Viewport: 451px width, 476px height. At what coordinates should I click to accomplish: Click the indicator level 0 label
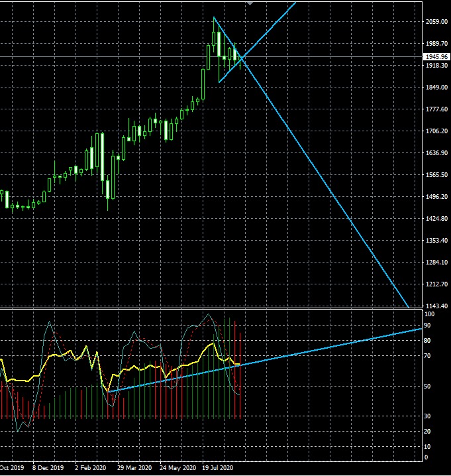[426, 457]
